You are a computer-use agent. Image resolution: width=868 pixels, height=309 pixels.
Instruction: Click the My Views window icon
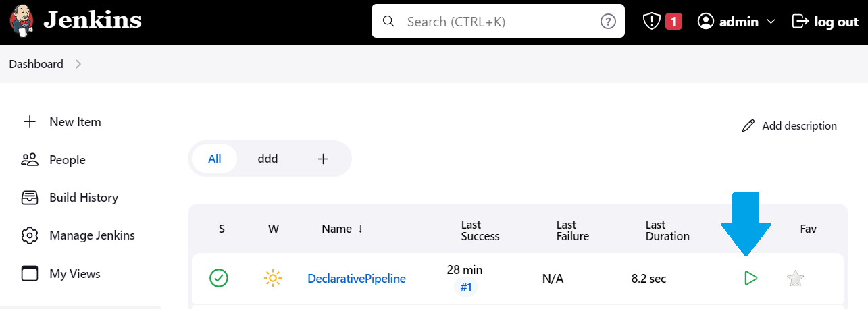pyautogui.click(x=29, y=273)
